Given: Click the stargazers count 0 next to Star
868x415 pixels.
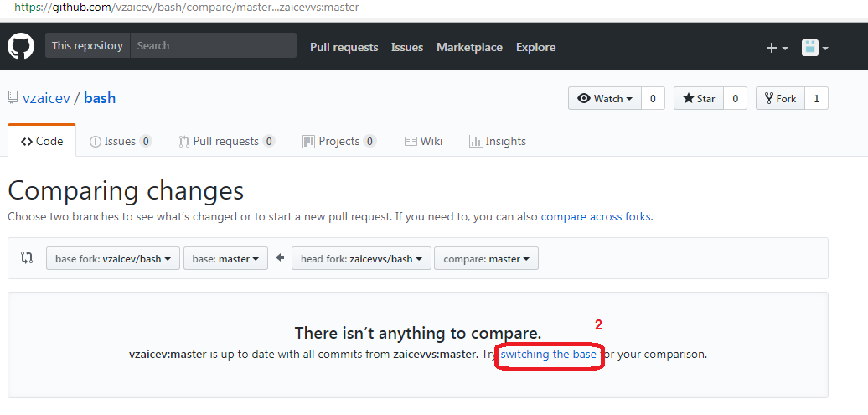Looking at the screenshot, I should coord(735,99).
